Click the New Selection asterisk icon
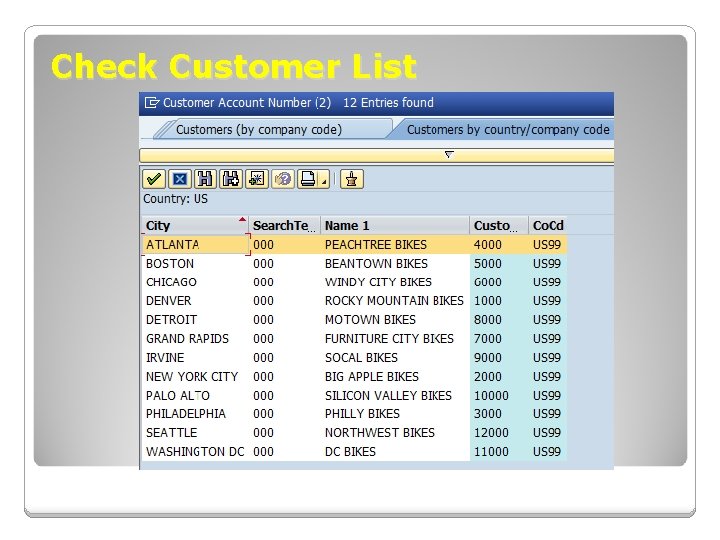The image size is (720, 540). 256,179
